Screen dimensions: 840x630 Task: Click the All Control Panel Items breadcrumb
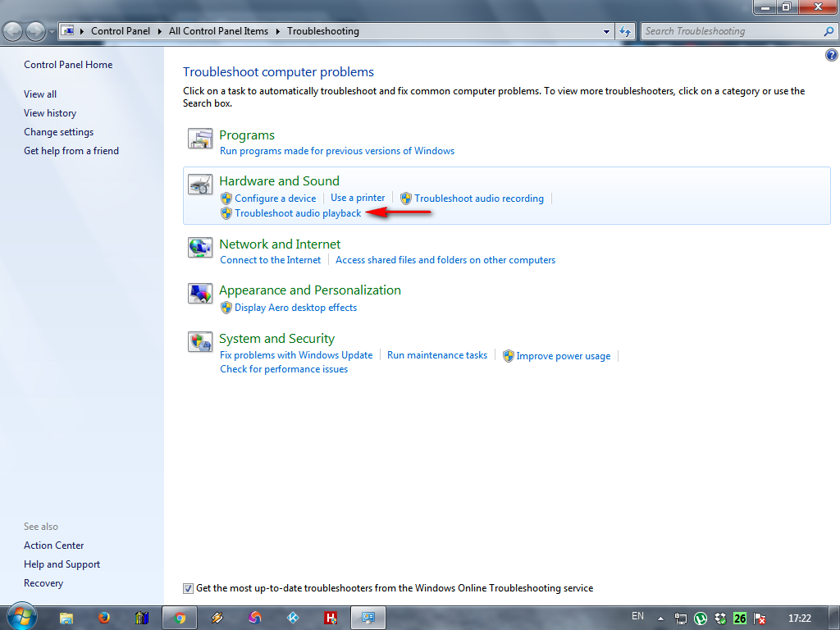pyautogui.click(x=218, y=31)
